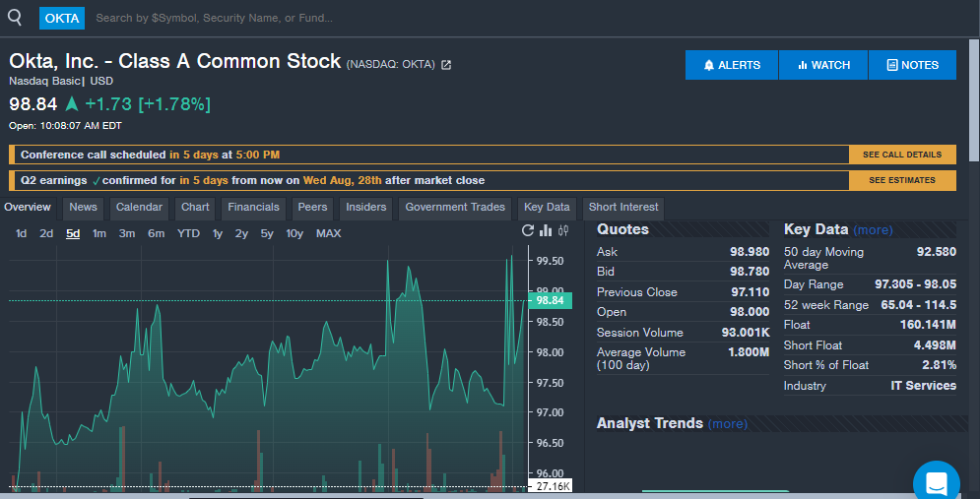Switch to the News tab
Screen dimensions: 980x499
83,208
